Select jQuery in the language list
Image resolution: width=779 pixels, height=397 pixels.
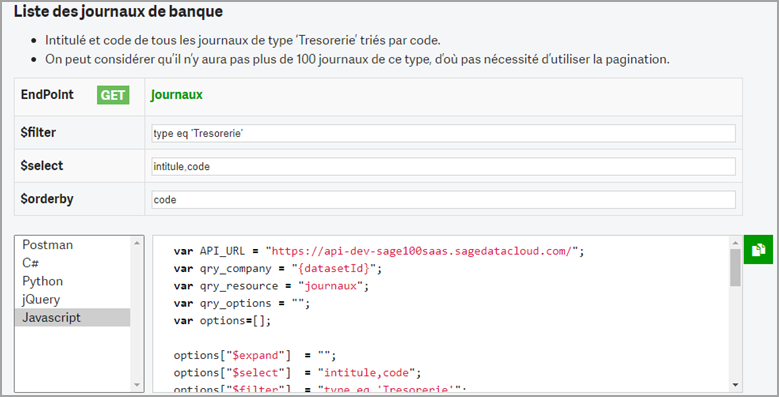[73, 300]
